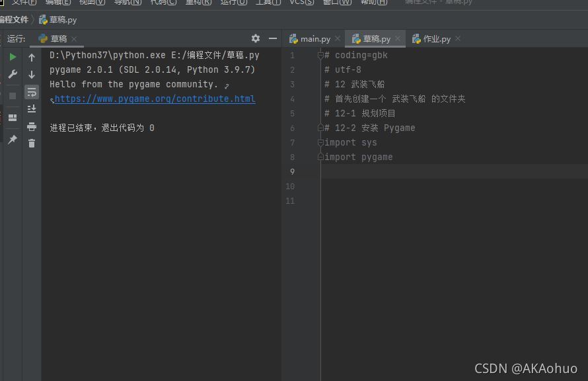This screenshot has width=588, height=381.
Task: Click the '# utf-8' comment line
Action: (343, 69)
